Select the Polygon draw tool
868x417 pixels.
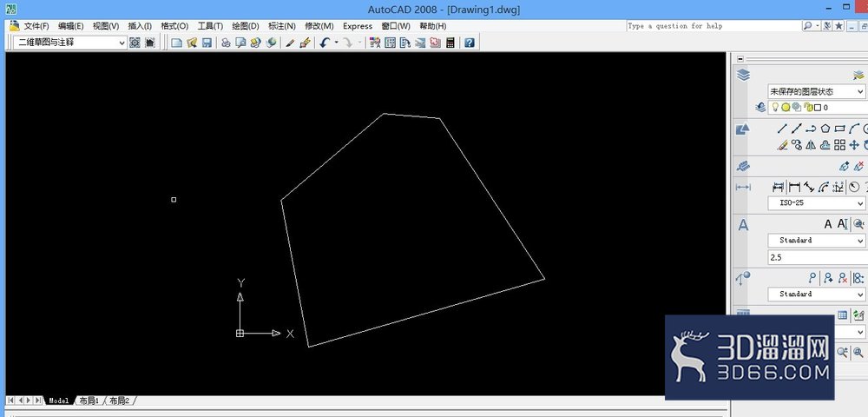click(825, 129)
